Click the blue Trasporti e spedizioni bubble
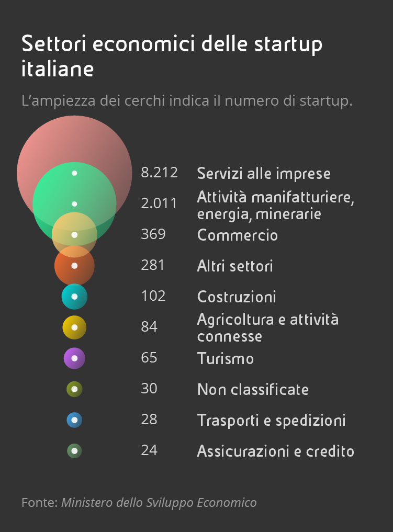The height and width of the screenshot is (532, 393). (74, 420)
